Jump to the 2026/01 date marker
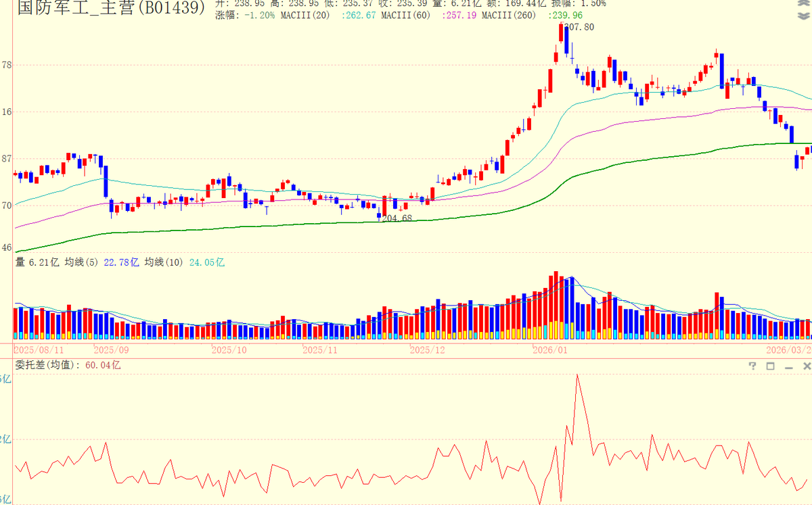 pos(550,350)
